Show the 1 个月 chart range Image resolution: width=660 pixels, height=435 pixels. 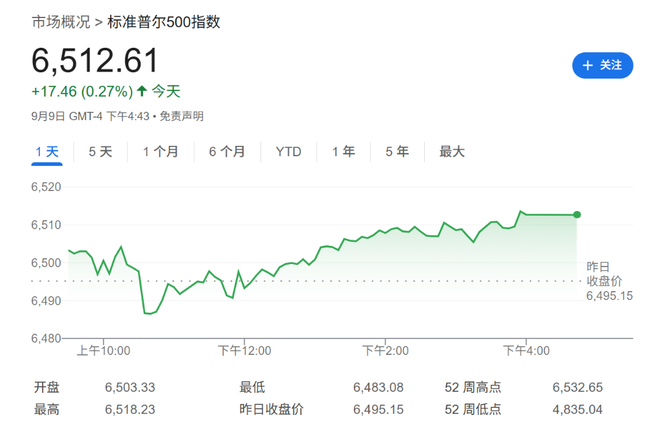click(x=160, y=152)
